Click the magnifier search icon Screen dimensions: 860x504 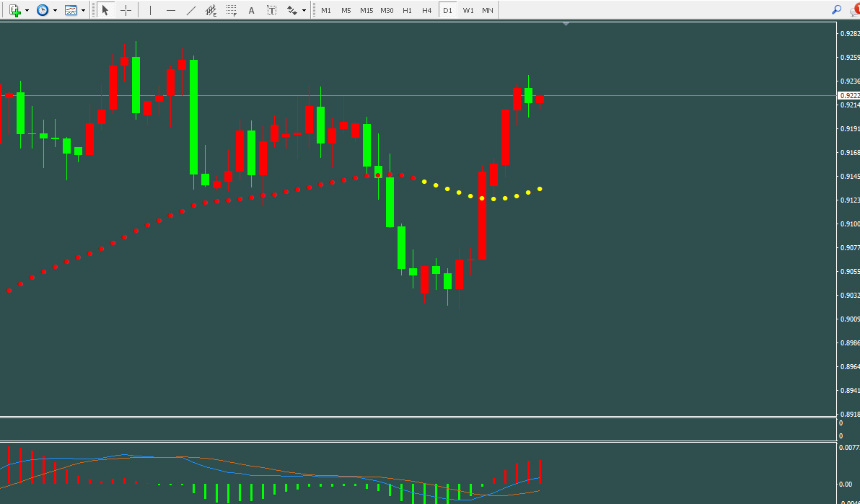click(x=836, y=9)
